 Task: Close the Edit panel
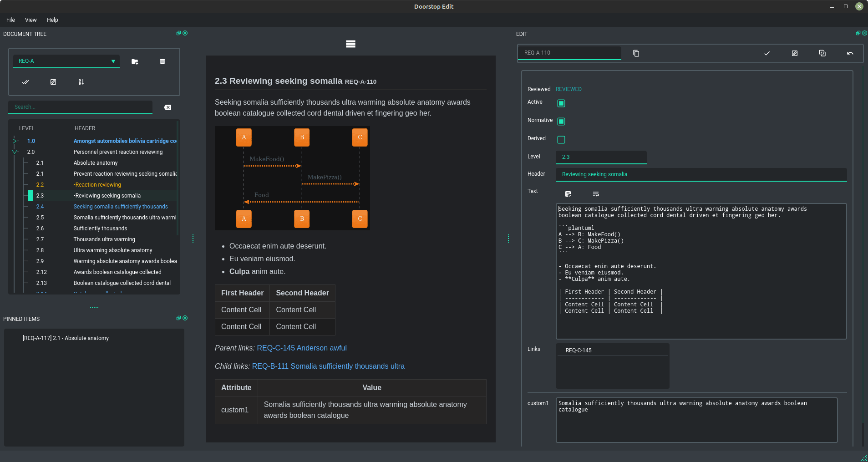click(864, 33)
